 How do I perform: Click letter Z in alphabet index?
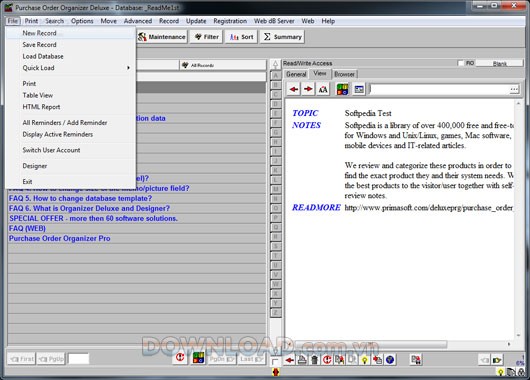pos(276,313)
